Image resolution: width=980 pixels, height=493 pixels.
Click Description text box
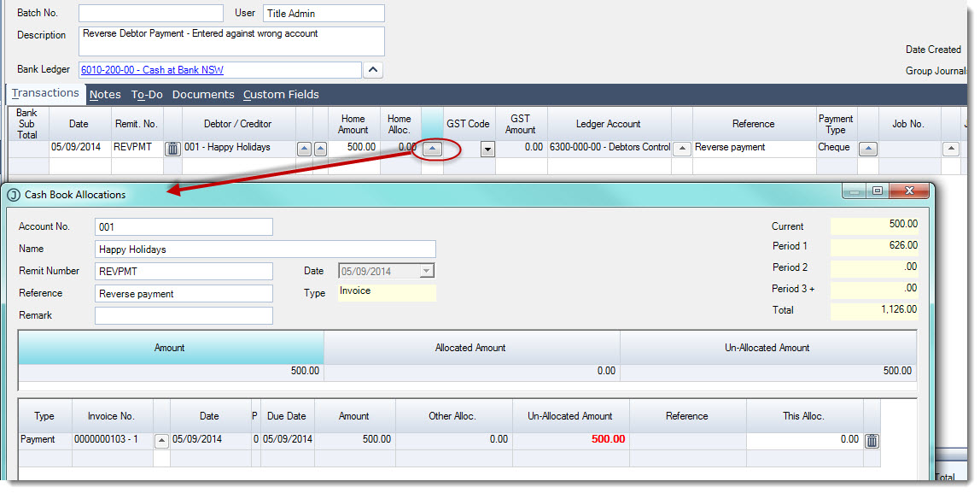tap(231, 41)
